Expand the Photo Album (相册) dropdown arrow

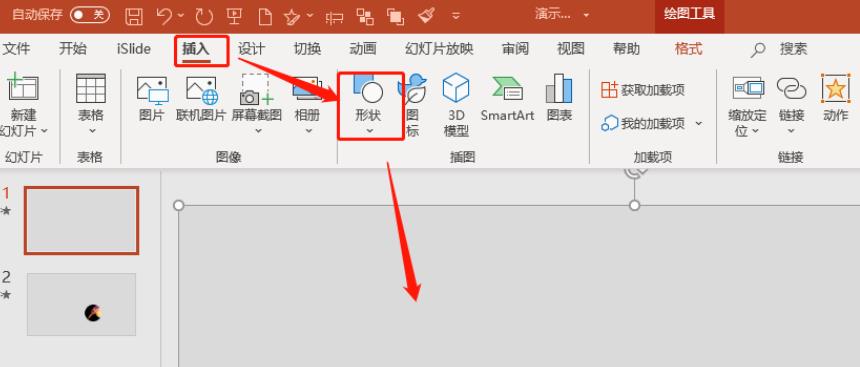point(309,131)
